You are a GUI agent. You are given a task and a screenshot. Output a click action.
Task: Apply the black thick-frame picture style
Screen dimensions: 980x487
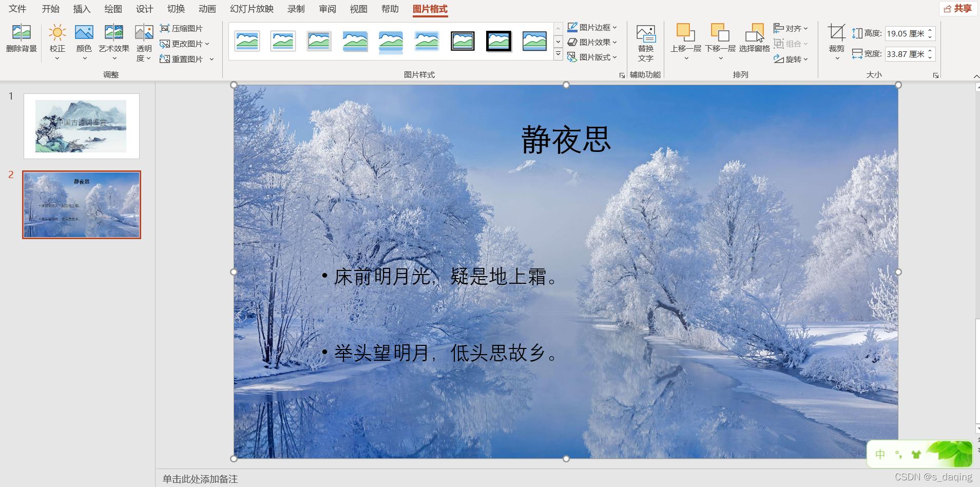(x=498, y=41)
